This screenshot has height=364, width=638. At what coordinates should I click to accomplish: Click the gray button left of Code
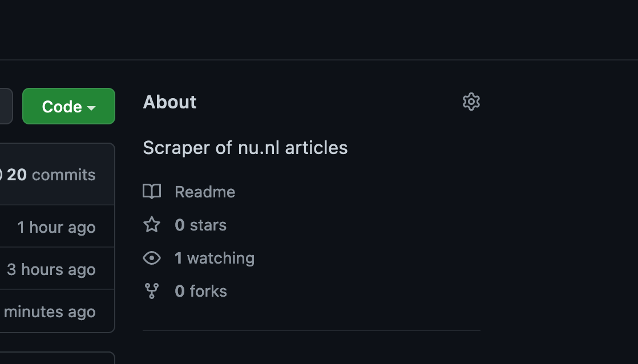coord(6,106)
